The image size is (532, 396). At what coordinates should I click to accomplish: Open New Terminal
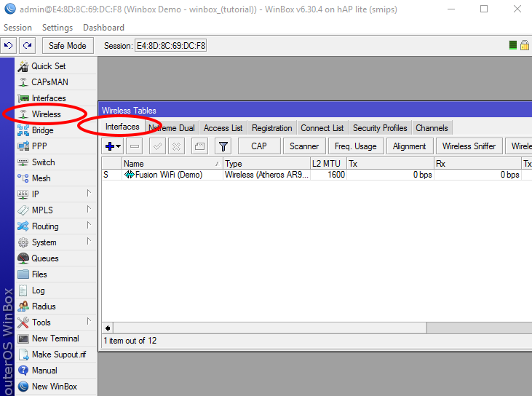click(56, 338)
